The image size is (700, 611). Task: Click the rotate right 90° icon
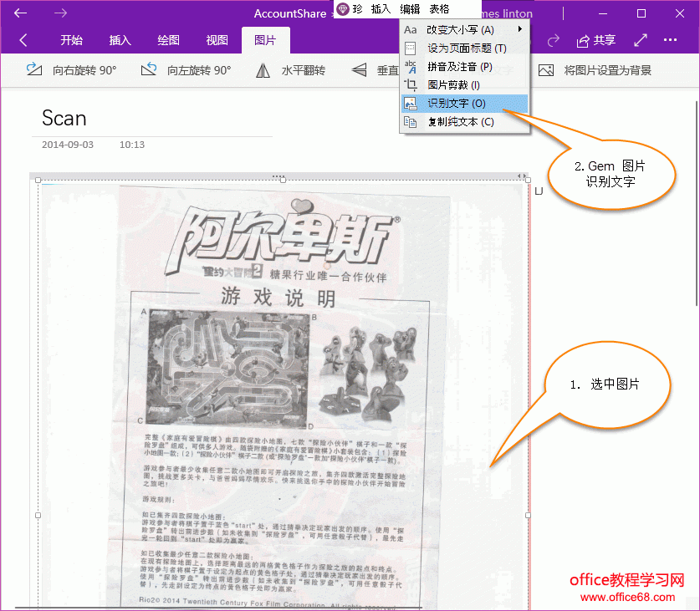click(x=34, y=70)
